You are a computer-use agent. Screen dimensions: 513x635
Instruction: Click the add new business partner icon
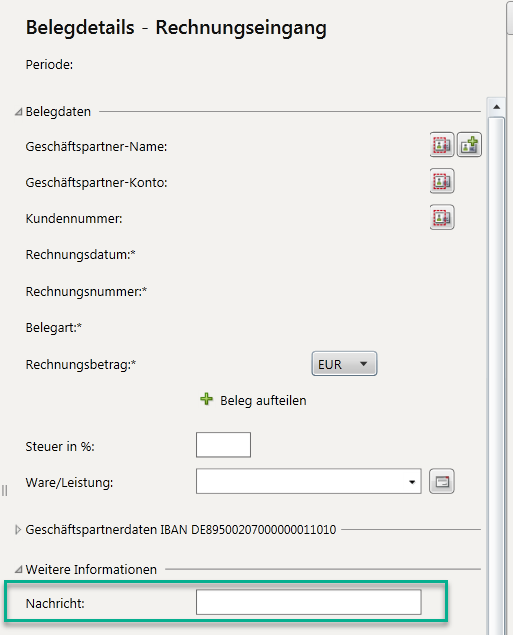pyautogui.click(x=469, y=145)
